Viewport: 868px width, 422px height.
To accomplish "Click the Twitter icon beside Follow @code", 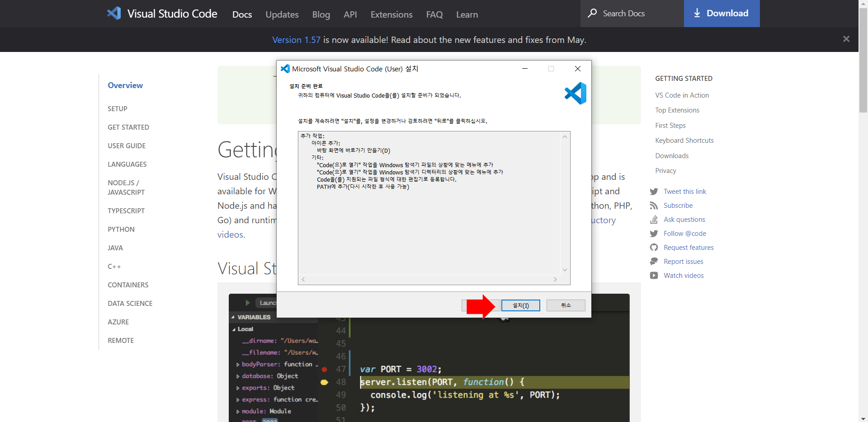I will (654, 234).
